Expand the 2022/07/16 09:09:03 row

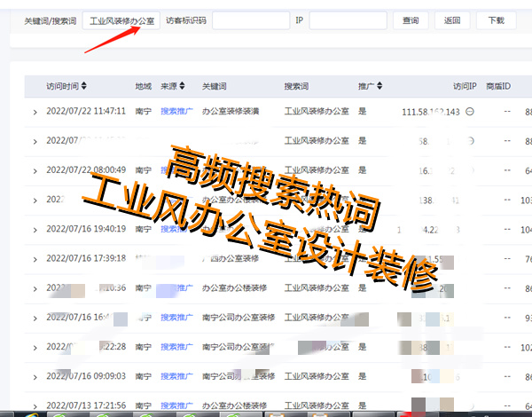point(35,375)
